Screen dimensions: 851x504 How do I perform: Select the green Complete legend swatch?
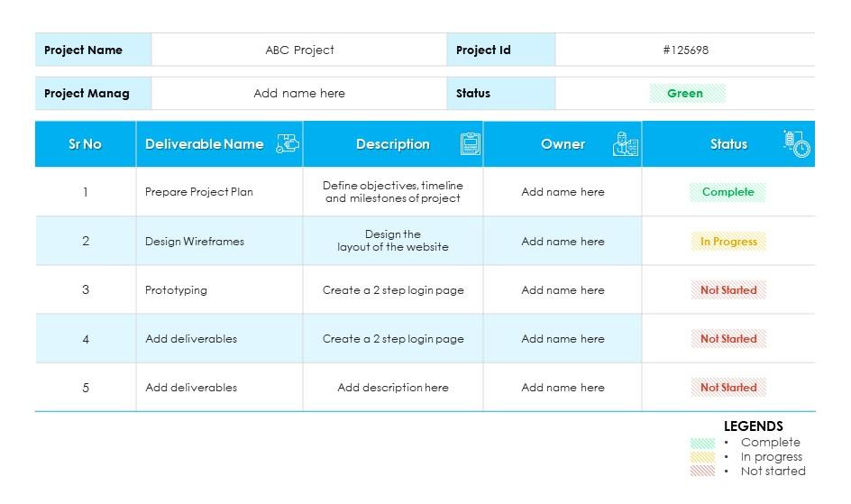pyautogui.click(x=702, y=443)
